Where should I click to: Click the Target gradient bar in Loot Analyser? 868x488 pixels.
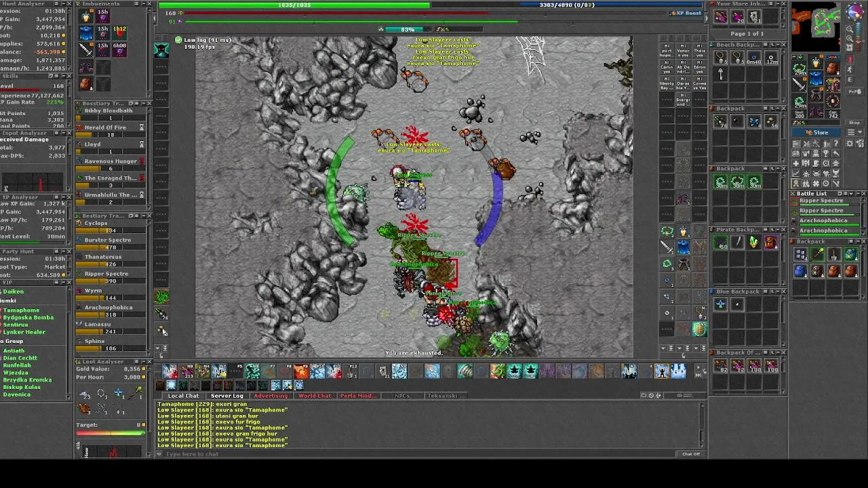point(111,432)
